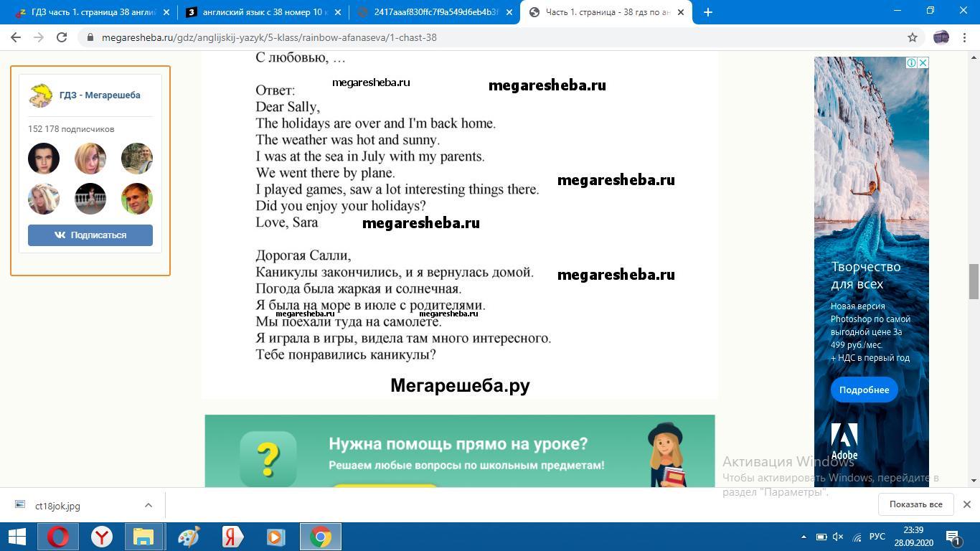Show hidden system tray icons
Image resolution: width=980 pixels, height=551 pixels.
click(x=804, y=537)
